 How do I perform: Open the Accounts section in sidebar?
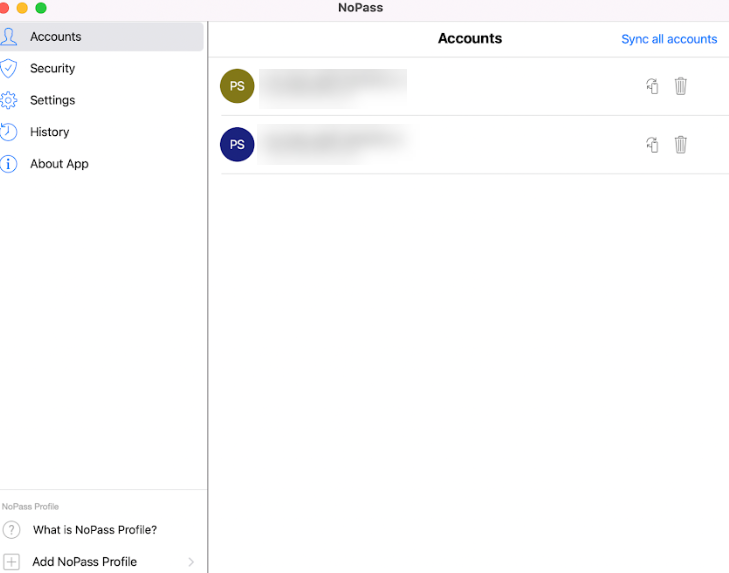point(101,37)
